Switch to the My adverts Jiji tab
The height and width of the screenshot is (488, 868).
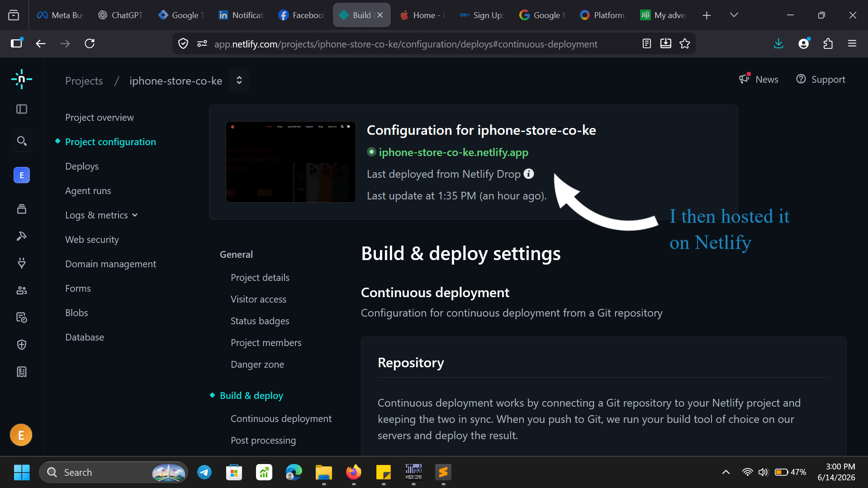pyautogui.click(x=664, y=15)
